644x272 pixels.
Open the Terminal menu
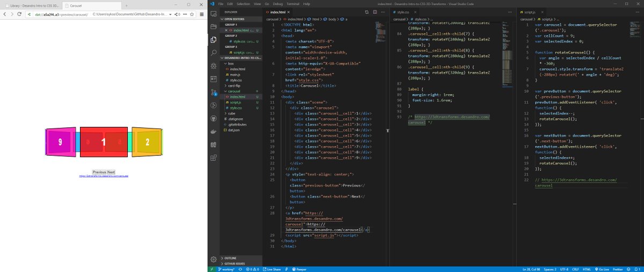click(294, 4)
